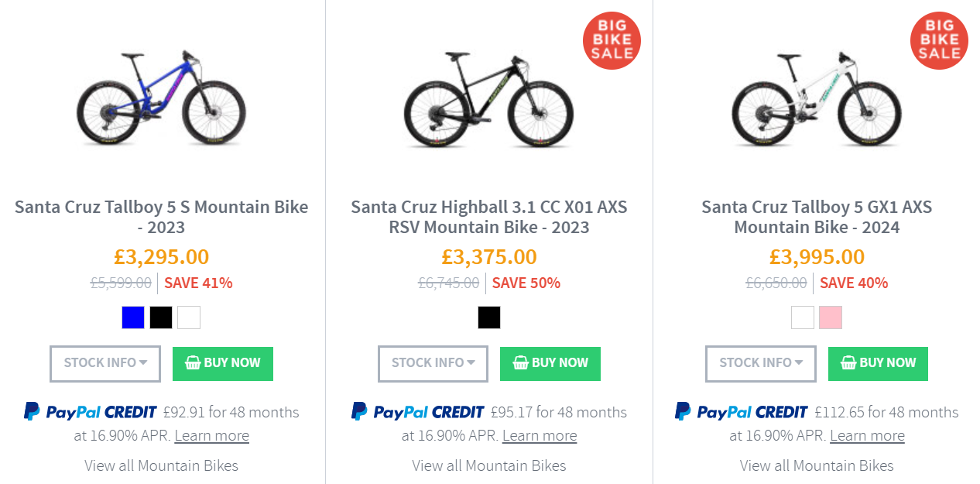The width and height of the screenshot is (980, 484).
Task: Open the blue Tallboy 5 S bike image
Action: (161, 98)
